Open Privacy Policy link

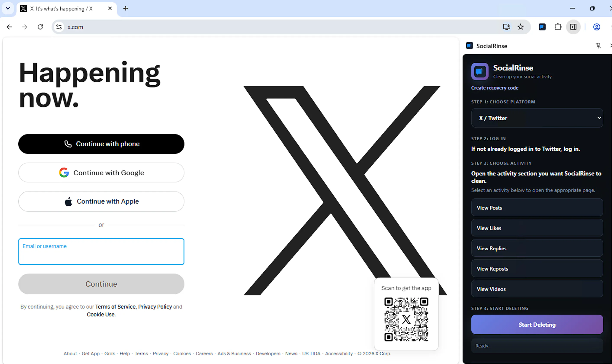tap(155, 307)
